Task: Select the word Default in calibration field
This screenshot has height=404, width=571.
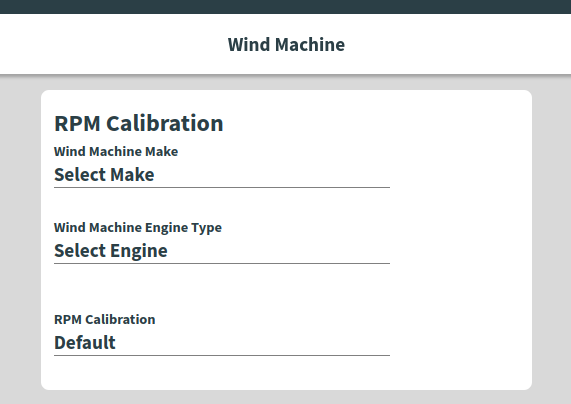Action: (84, 342)
